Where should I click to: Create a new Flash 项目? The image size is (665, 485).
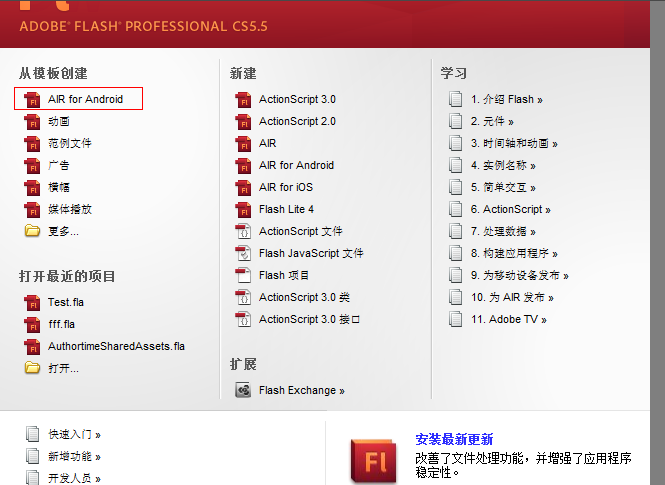point(284,276)
